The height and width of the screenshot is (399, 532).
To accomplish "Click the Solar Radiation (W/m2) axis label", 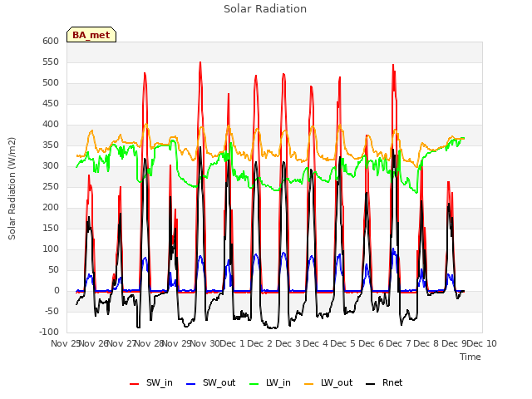I will click(x=12, y=189).
